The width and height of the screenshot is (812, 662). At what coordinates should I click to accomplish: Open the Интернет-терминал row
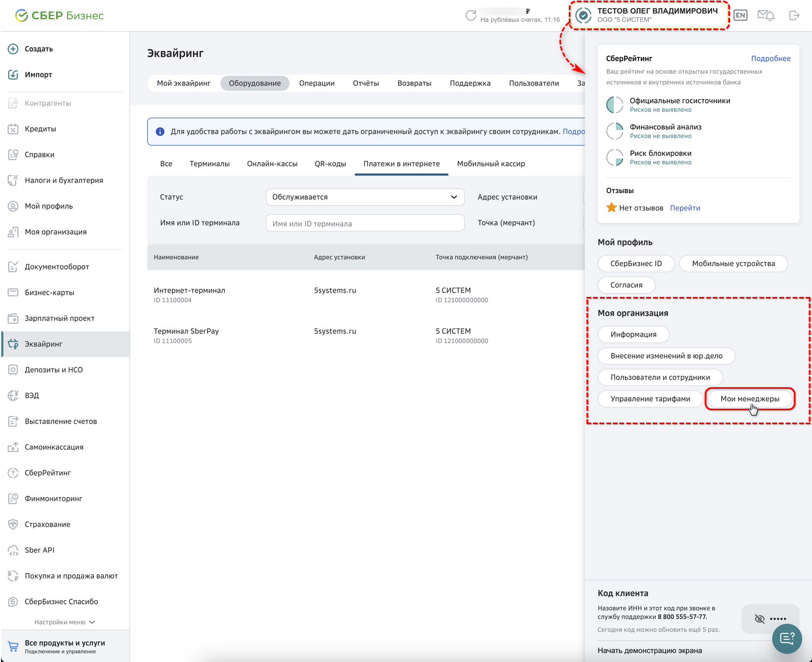[x=366, y=295]
